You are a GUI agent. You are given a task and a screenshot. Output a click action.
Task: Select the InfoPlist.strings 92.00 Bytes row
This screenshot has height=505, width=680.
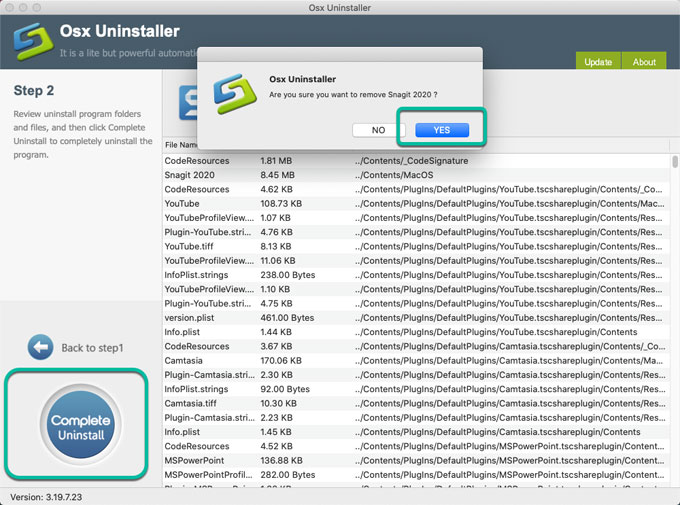coord(416,389)
